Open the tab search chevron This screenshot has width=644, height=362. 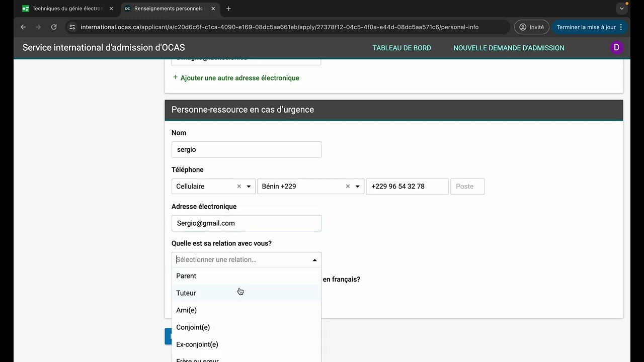622,9
